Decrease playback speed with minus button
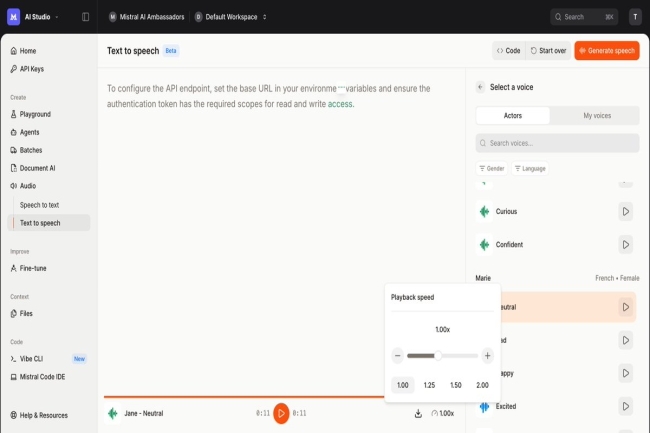The image size is (650, 433). pyautogui.click(x=398, y=355)
